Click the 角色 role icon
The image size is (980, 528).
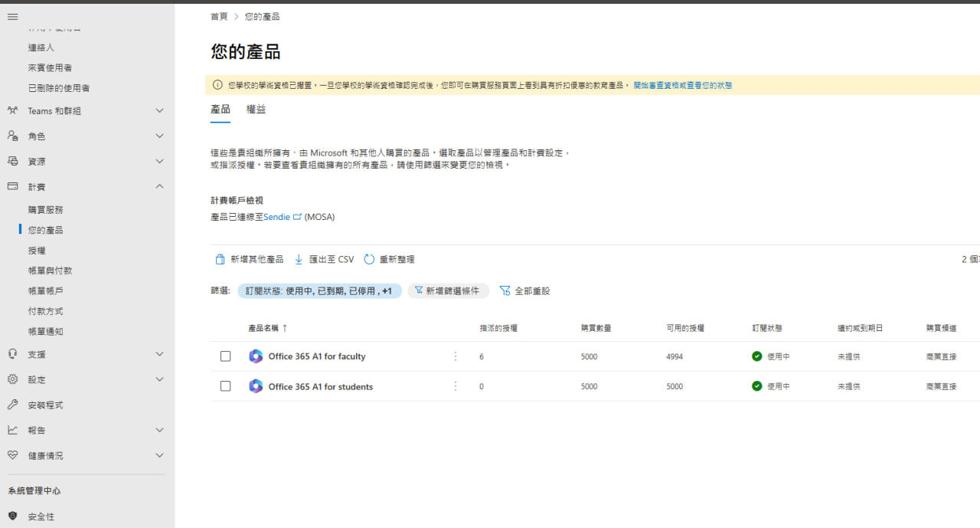(x=12, y=136)
